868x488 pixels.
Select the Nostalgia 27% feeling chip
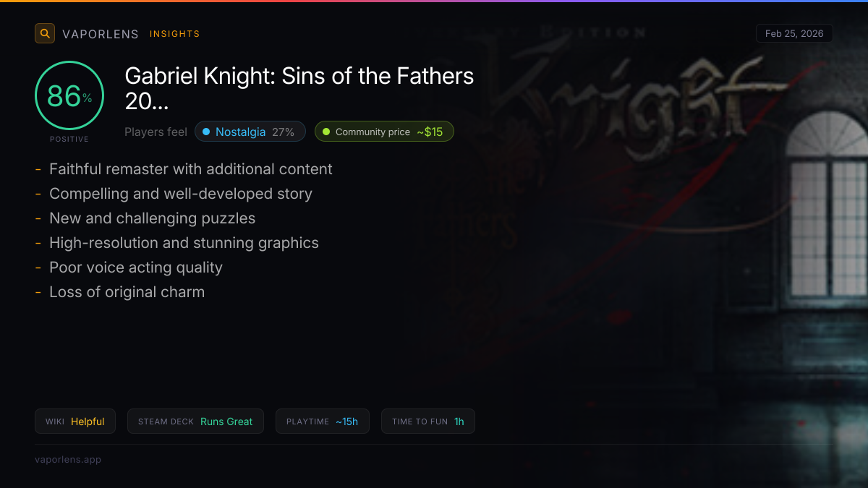point(250,132)
